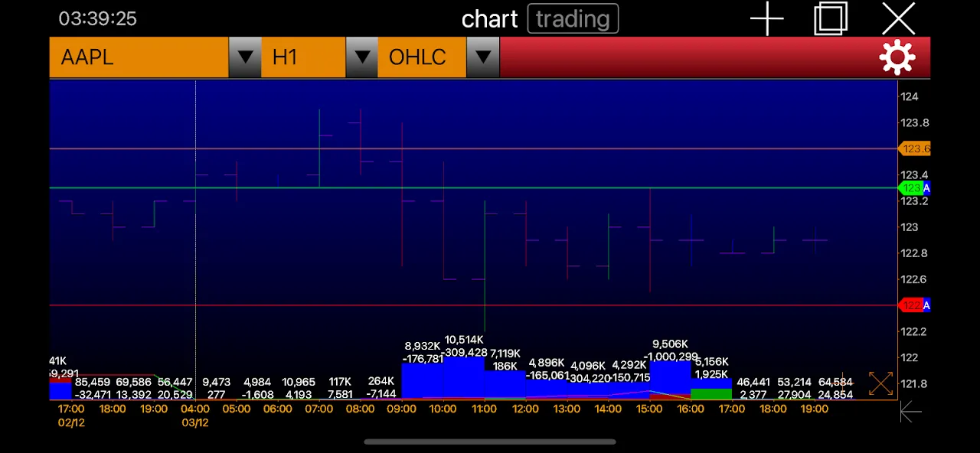Image resolution: width=980 pixels, height=453 pixels.
Task: Open chart settings with the gear icon
Action: (x=897, y=57)
